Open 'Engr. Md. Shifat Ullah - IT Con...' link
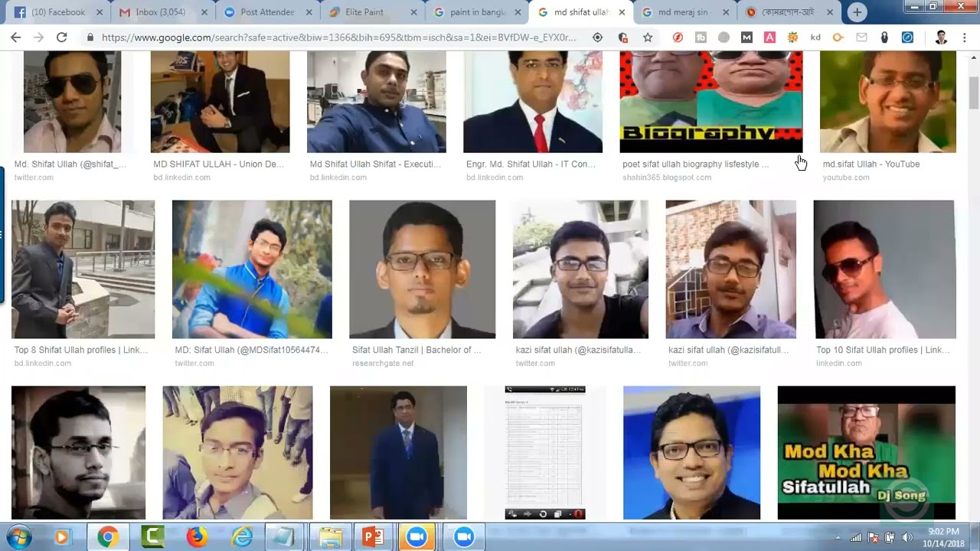 [x=531, y=164]
